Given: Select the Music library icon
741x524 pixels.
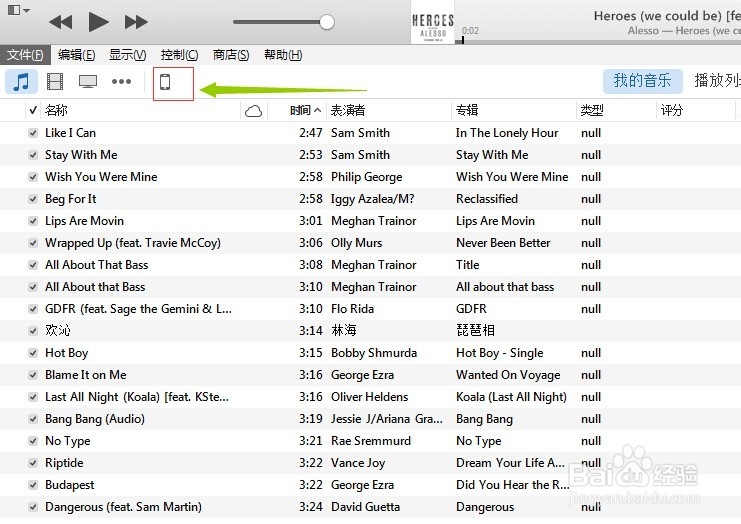Looking at the screenshot, I should (x=21, y=82).
